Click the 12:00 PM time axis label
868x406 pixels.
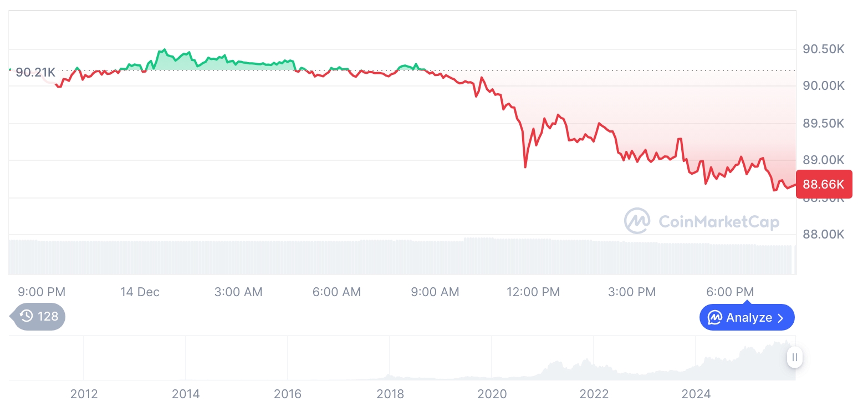point(533,292)
